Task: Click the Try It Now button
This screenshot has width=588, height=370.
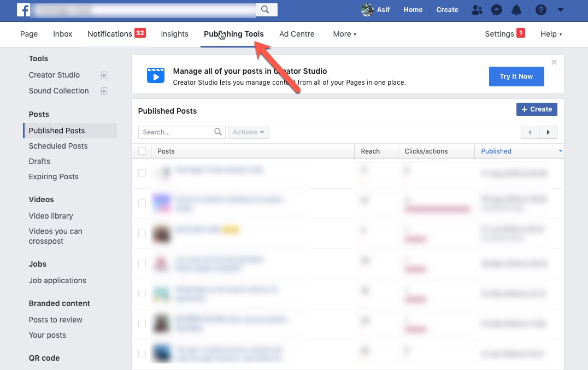Action: 516,77
